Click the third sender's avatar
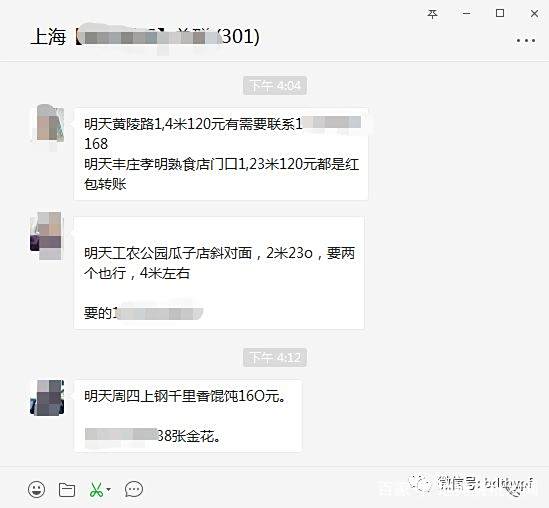 click(x=47, y=397)
